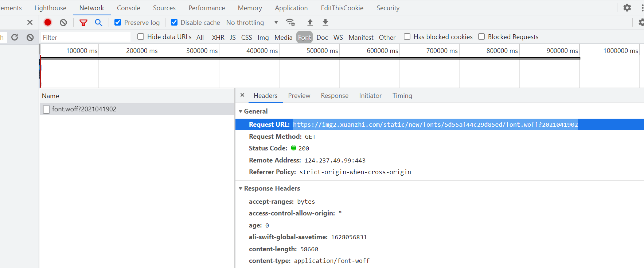
Task: Toggle the red filter funnel icon
Action: pos(83,23)
